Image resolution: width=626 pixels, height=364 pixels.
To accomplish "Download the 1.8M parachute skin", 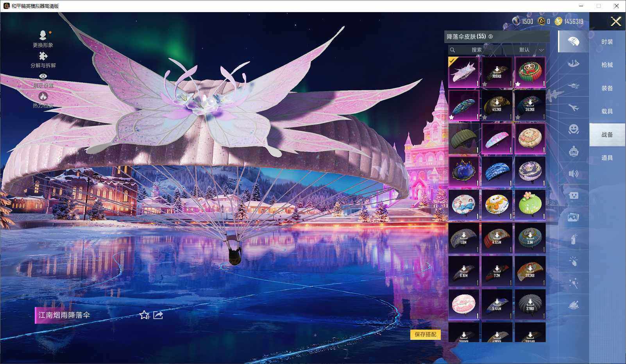I will (x=464, y=238).
